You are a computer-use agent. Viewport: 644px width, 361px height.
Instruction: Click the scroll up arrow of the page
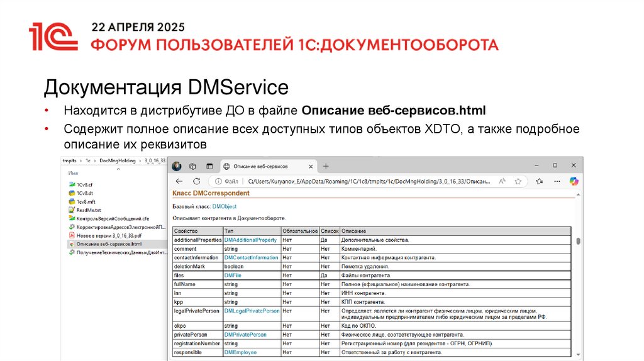579,194
